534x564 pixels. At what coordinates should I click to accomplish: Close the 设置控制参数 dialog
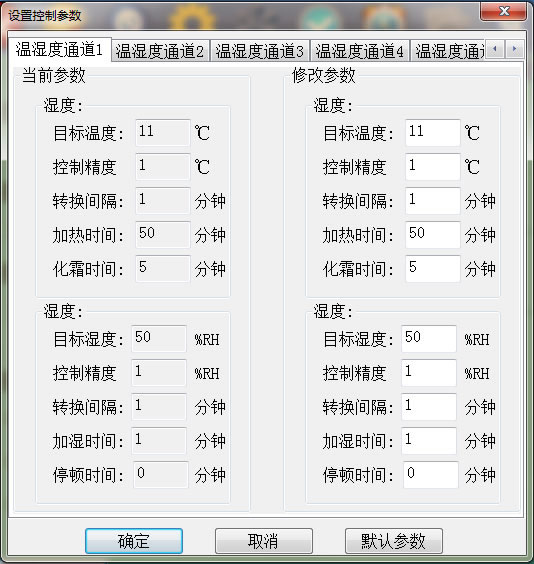click(x=503, y=11)
